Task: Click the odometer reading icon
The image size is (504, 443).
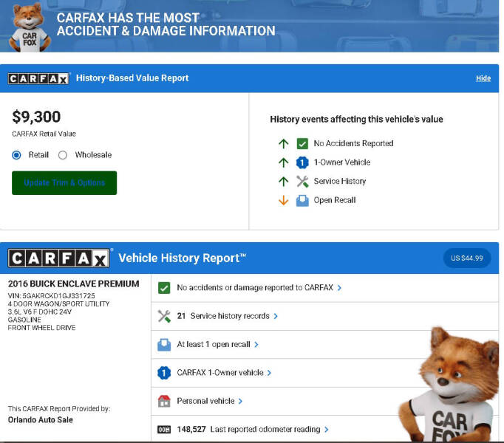Action: (164, 429)
